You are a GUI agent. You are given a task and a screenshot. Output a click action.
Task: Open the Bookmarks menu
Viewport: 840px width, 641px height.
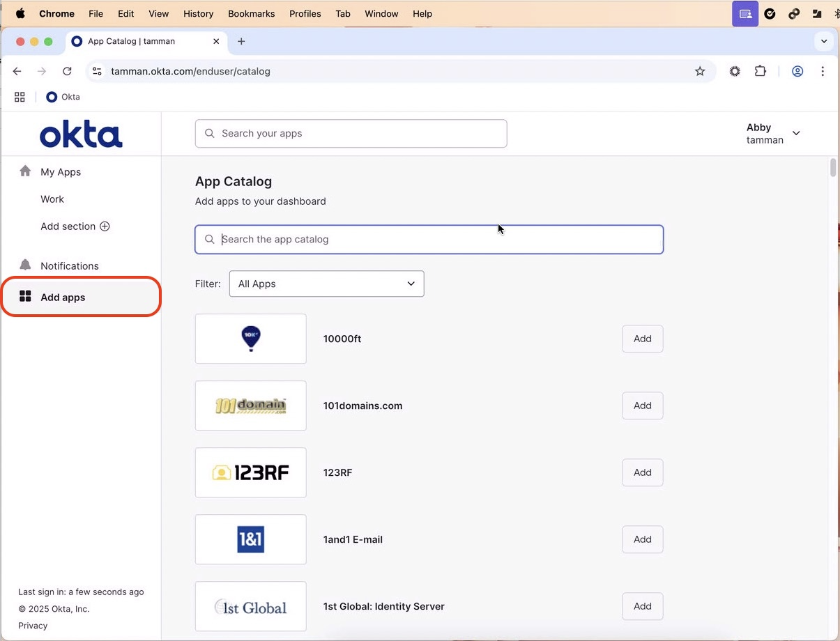coord(251,13)
